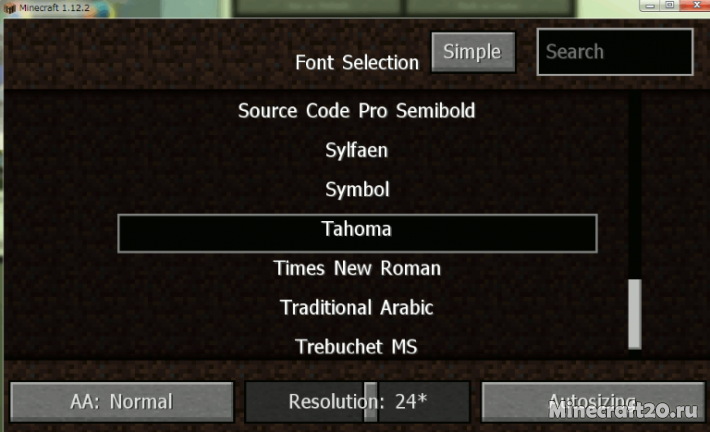The image size is (710, 432).
Task: Minimize the Minecraft 1.12.2 window
Action: click(x=651, y=5)
